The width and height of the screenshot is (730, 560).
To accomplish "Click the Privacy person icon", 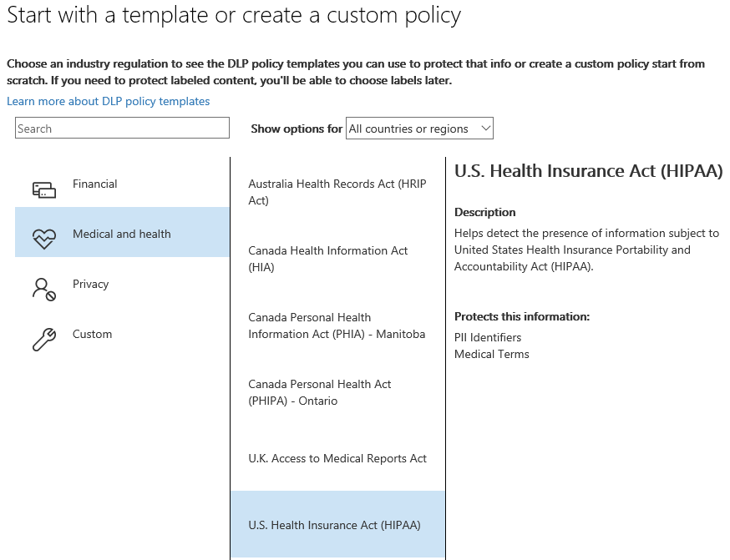I will [x=43, y=289].
